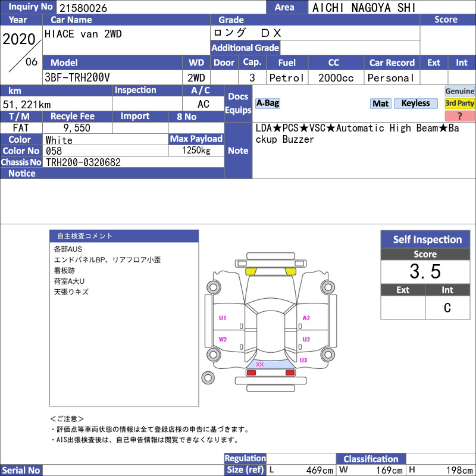Click the front-left wheel on diagram
This screenshot has width=476, height=476.
pos(214,287)
